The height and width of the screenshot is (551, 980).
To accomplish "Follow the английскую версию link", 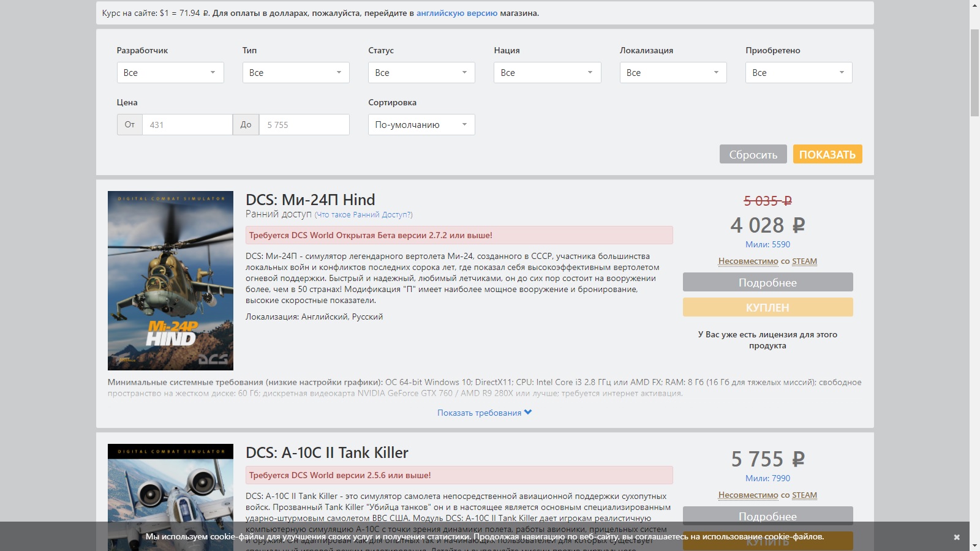I will pyautogui.click(x=457, y=13).
